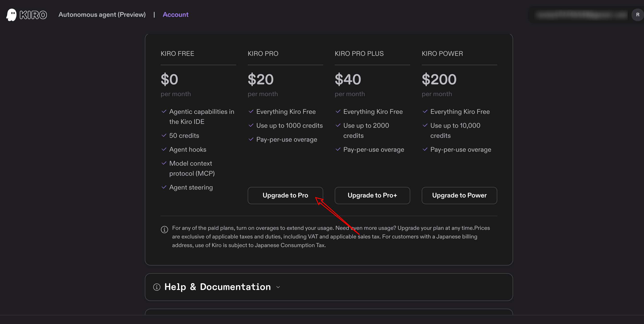This screenshot has height=324, width=644.
Task: Open the blurred account email in the header
Action: [581, 15]
